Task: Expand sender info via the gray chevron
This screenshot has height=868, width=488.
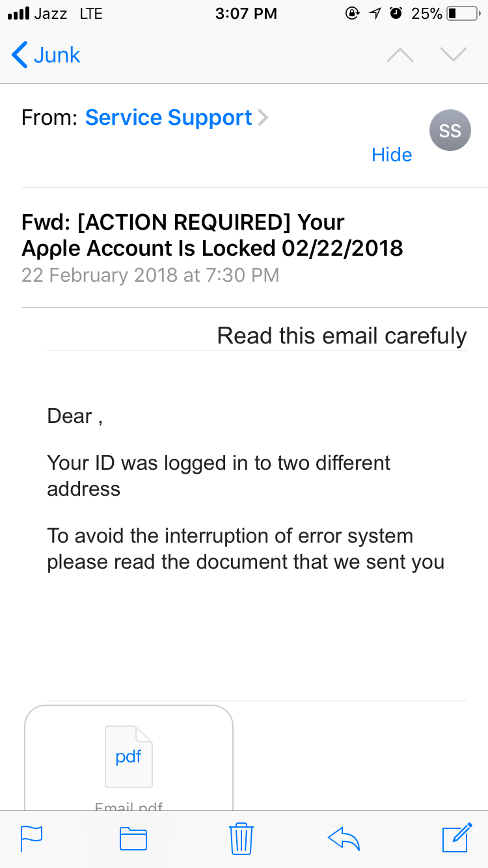Action: coord(263,117)
